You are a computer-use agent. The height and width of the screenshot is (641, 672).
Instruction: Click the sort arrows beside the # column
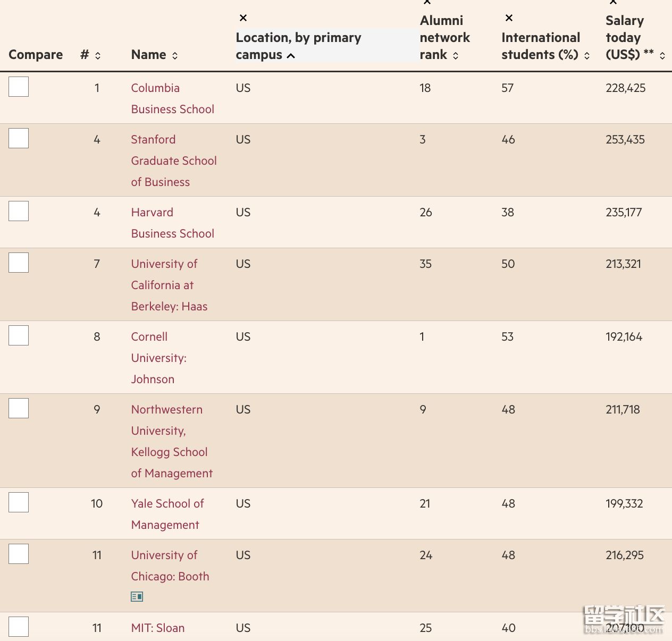[x=98, y=55]
